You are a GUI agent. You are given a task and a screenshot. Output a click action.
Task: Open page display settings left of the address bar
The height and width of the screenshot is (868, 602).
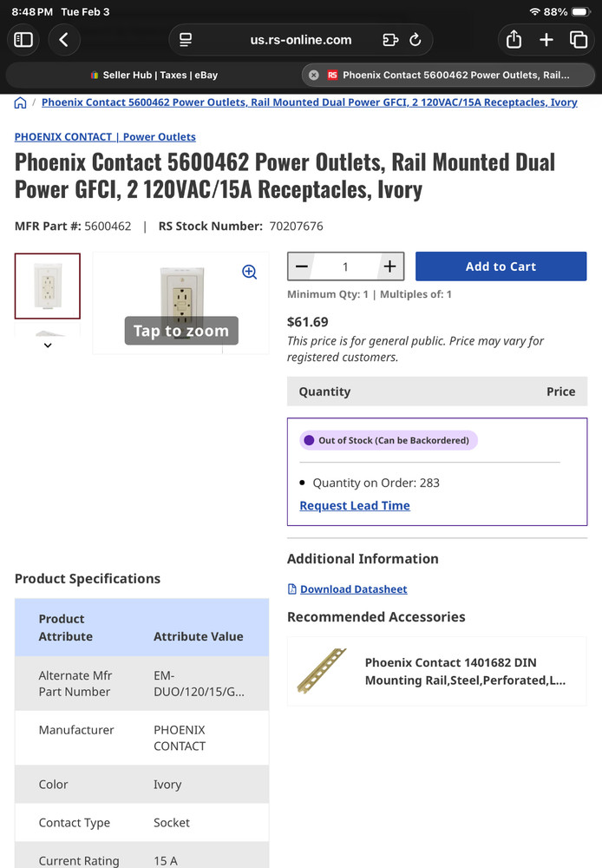click(185, 39)
